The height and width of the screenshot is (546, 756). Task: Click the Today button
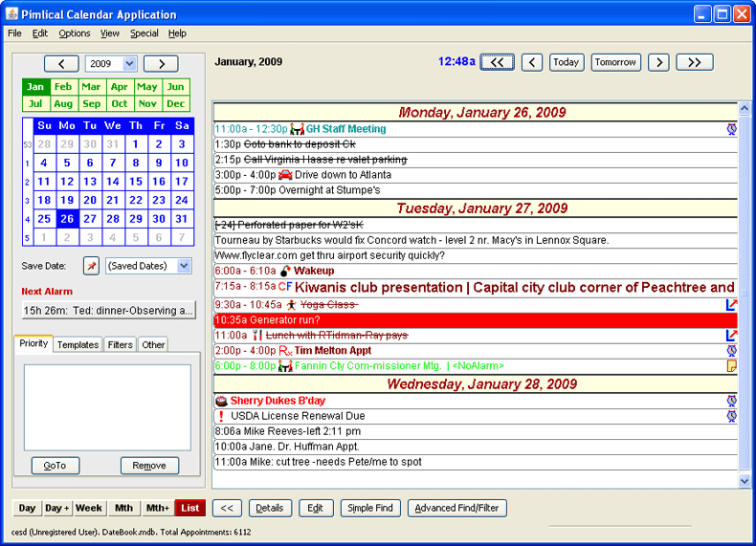(567, 62)
